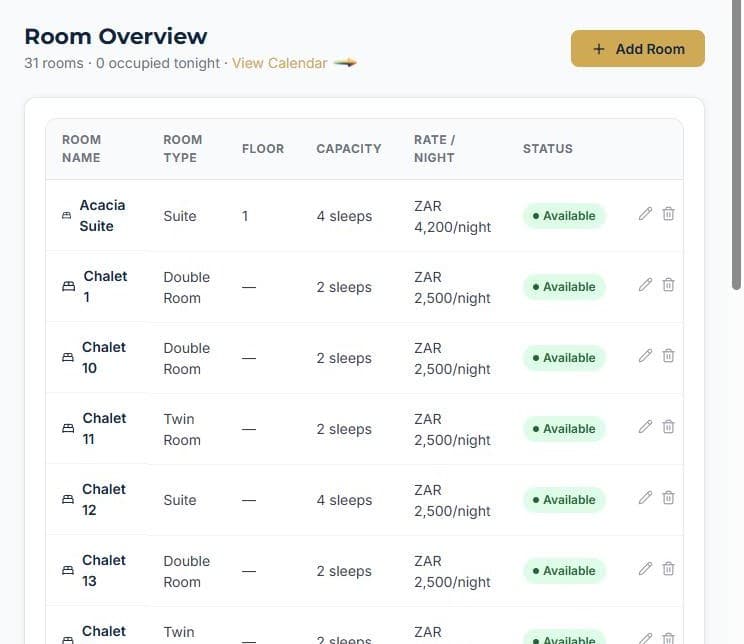
Task: Click the Available badge for Chalet 13
Action: point(564,571)
